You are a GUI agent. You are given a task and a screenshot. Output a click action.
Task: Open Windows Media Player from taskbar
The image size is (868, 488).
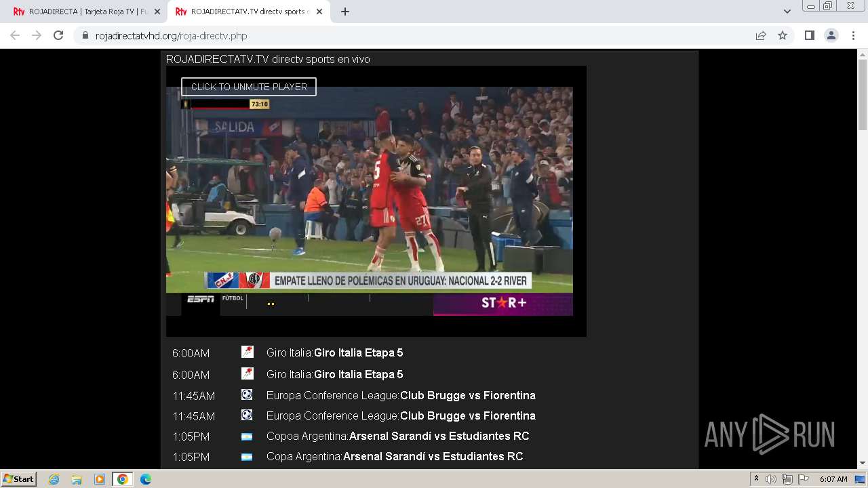coord(100,479)
